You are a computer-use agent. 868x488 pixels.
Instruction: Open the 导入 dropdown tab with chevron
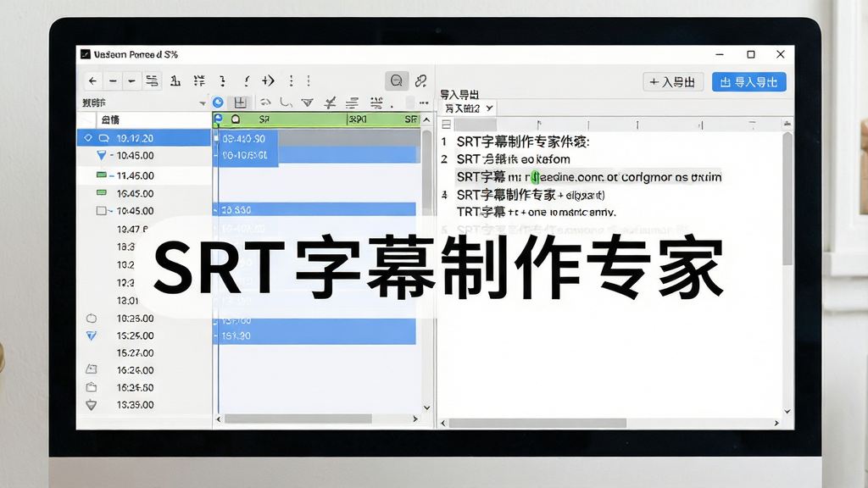tap(467, 108)
